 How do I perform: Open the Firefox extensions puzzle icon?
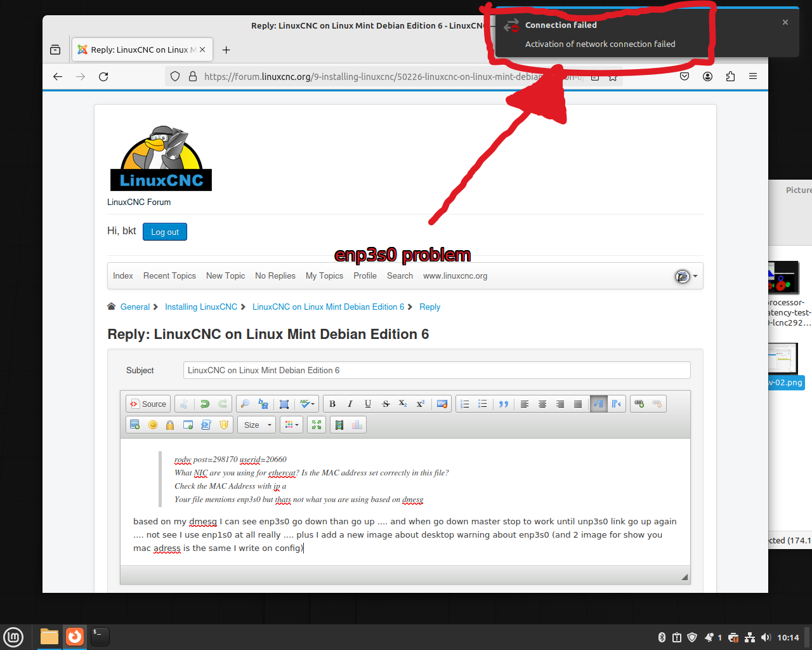coord(730,76)
